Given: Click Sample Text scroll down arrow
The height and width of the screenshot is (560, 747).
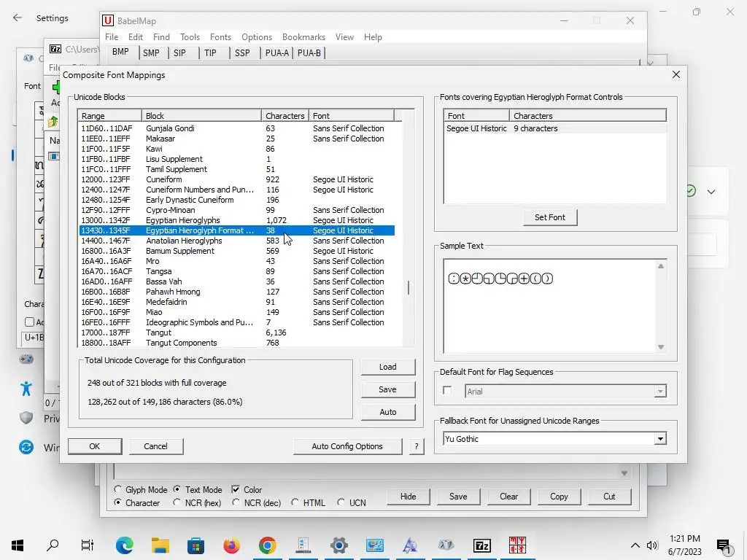Looking at the screenshot, I should coord(661,347).
